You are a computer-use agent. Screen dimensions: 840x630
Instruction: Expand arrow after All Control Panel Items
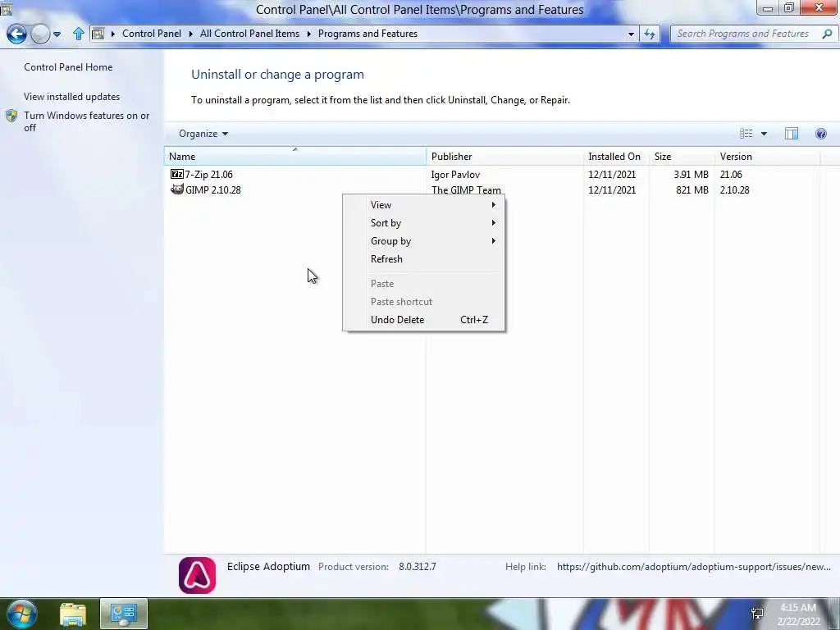tap(308, 34)
